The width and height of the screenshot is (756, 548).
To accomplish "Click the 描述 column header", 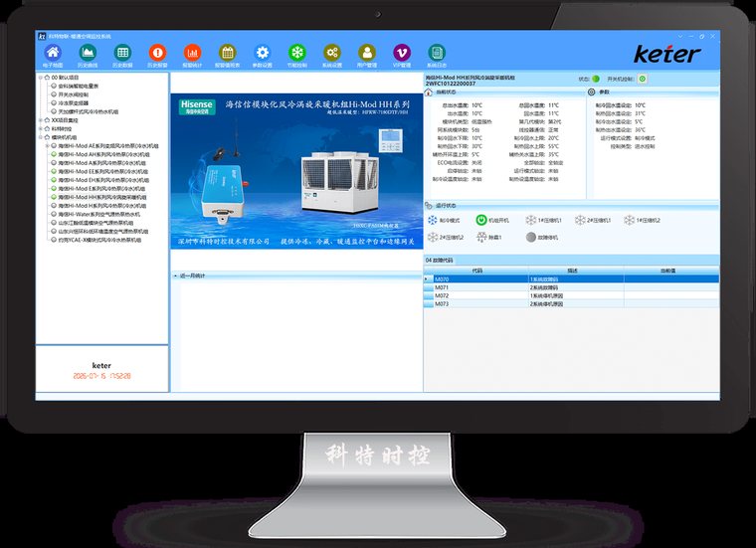I will pyautogui.click(x=572, y=271).
